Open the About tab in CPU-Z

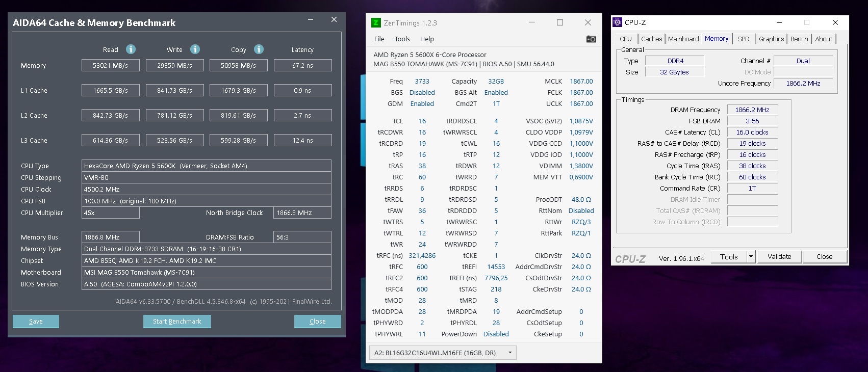[824, 39]
